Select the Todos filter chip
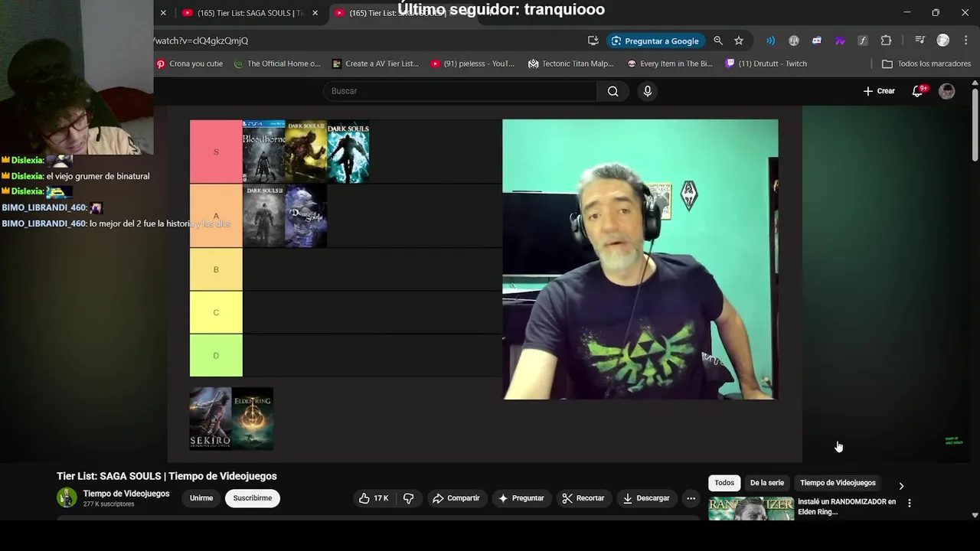980x551 pixels. [724, 483]
